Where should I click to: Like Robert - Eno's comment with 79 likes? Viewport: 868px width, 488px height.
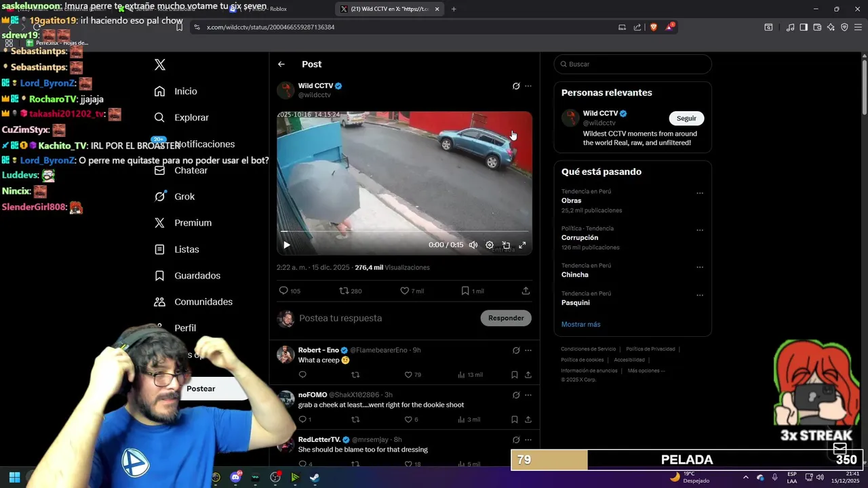tap(413, 375)
